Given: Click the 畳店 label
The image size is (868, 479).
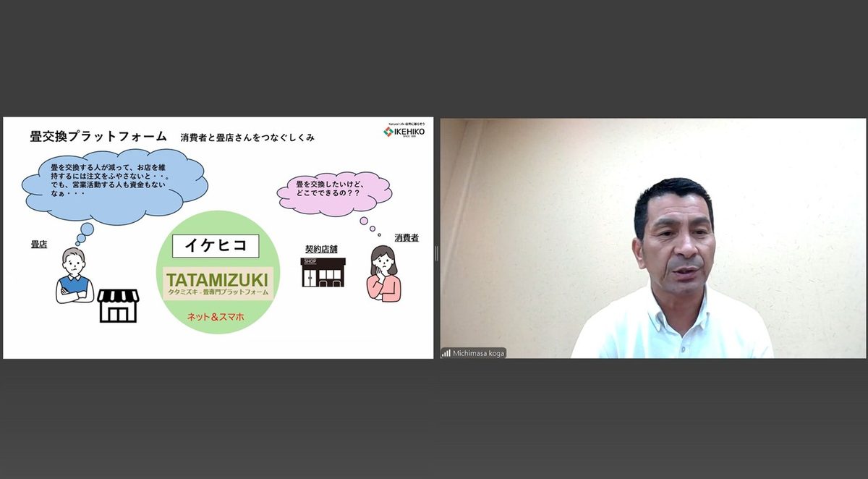Looking at the screenshot, I should 39,245.
